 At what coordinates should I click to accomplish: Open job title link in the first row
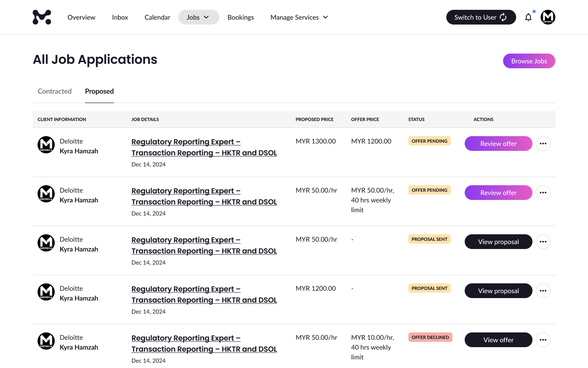coord(204,147)
